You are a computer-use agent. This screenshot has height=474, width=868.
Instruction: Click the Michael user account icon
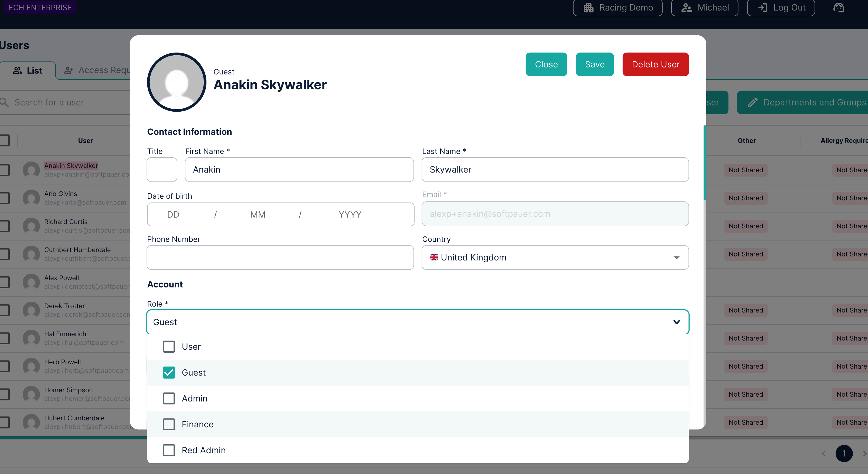686,7
